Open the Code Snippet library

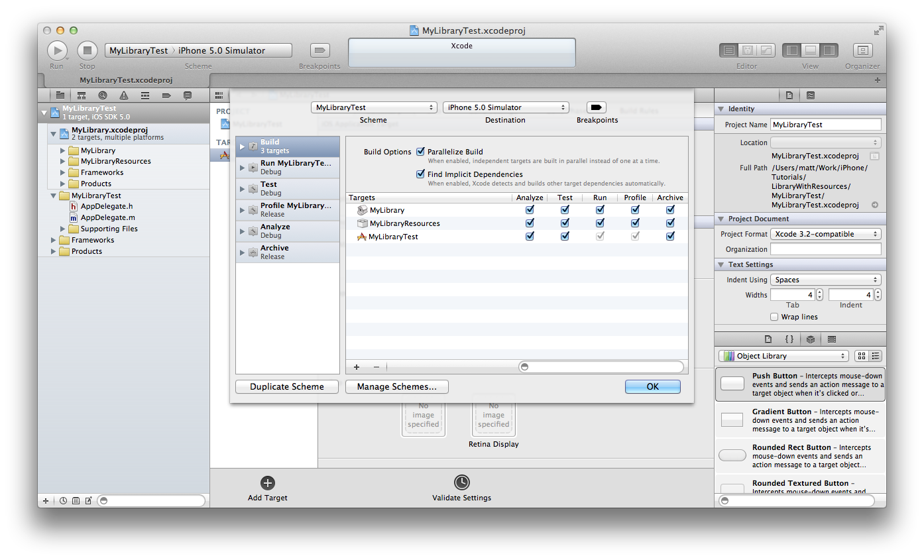coord(789,339)
